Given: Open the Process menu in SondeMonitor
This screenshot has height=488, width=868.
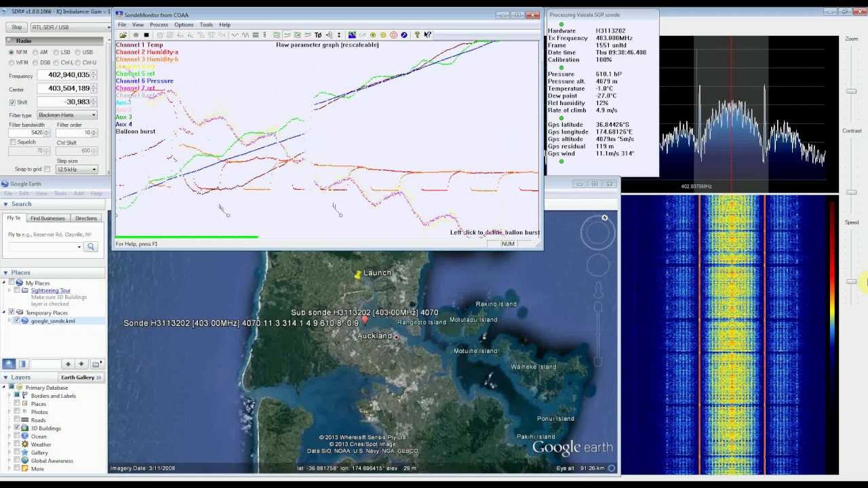Looking at the screenshot, I should [159, 25].
